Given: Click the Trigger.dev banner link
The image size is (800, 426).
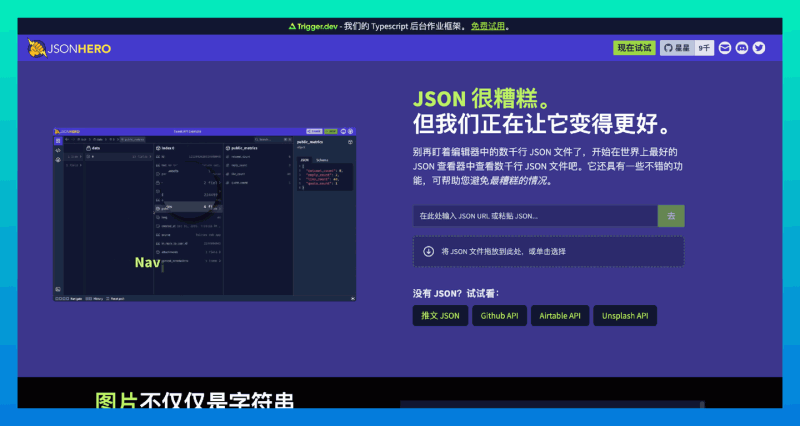Looking at the screenshot, I should (313, 26).
